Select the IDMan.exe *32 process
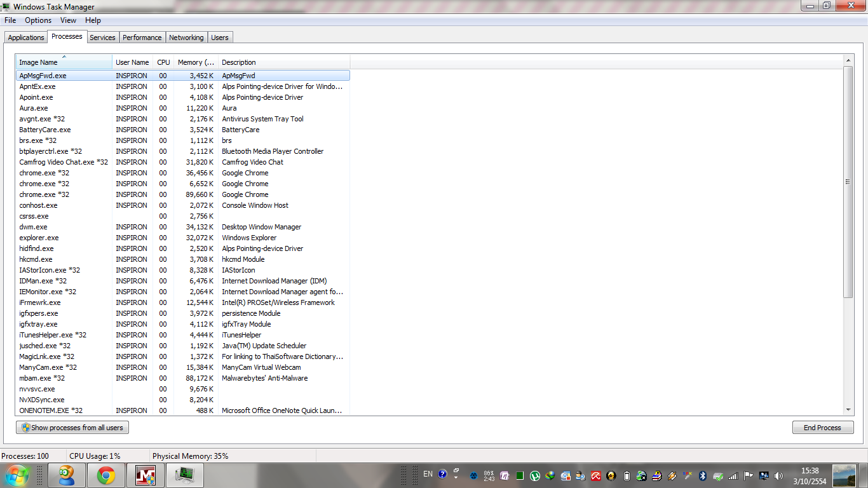The height and width of the screenshot is (488, 868). tap(183, 281)
